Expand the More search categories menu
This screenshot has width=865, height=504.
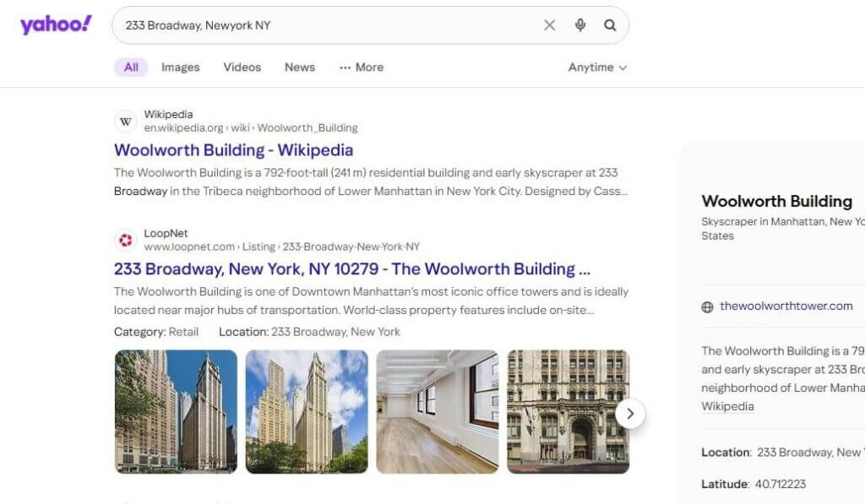[362, 68]
